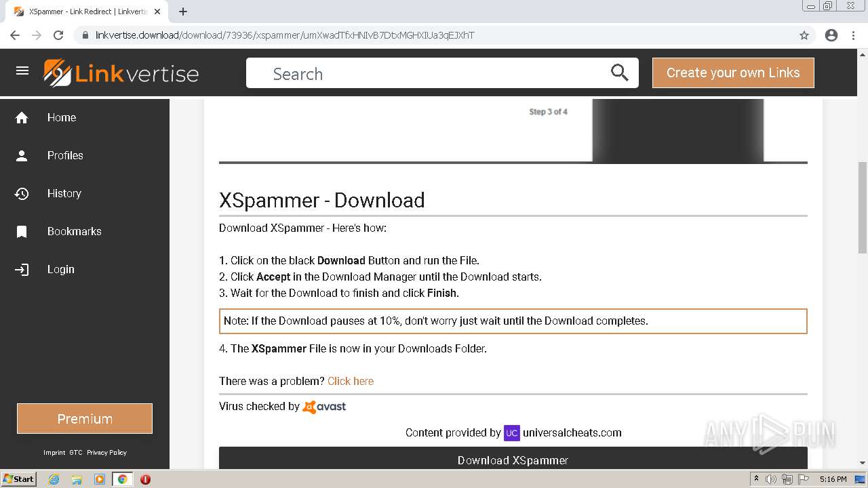Click the browser address bar URL
The width and height of the screenshot is (868, 488).
click(x=285, y=35)
